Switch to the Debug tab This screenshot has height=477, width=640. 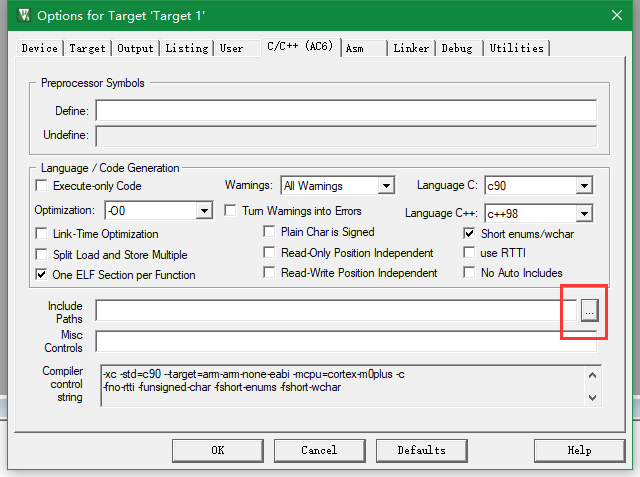[459, 48]
